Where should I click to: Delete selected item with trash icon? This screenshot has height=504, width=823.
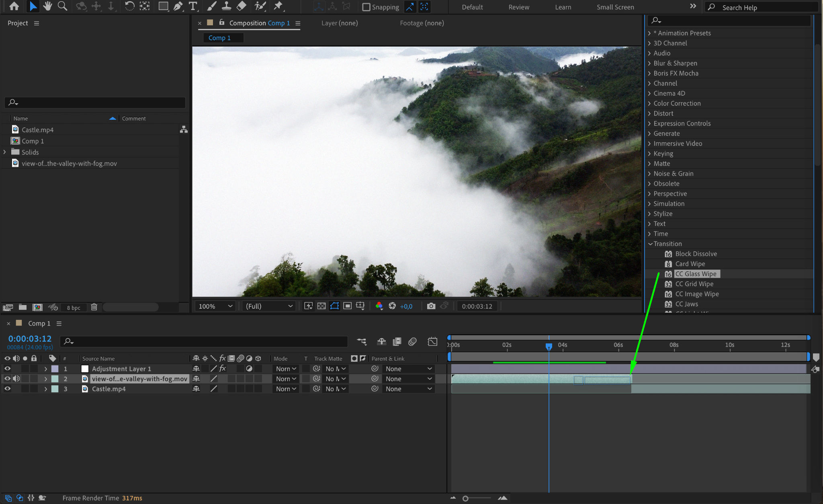pyautogui.click(x=94, y=307)
